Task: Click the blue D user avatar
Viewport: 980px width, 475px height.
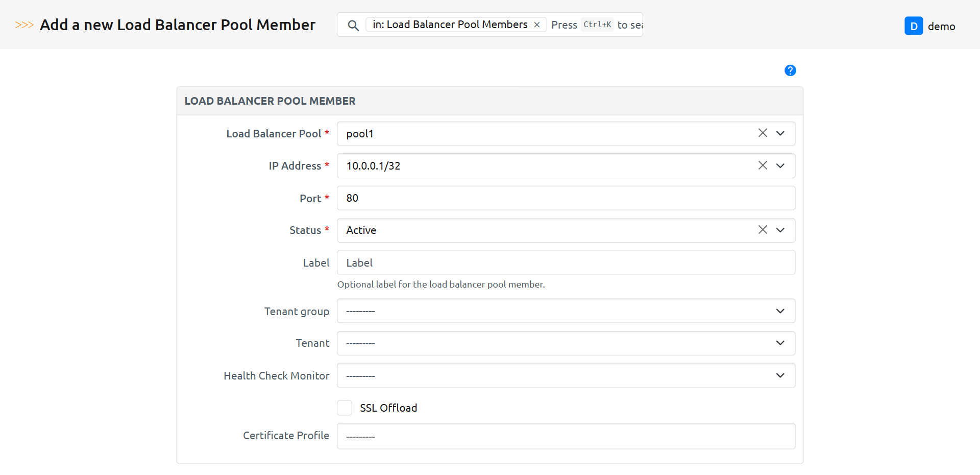Action: pyautogui.click(x=913, y=26)
